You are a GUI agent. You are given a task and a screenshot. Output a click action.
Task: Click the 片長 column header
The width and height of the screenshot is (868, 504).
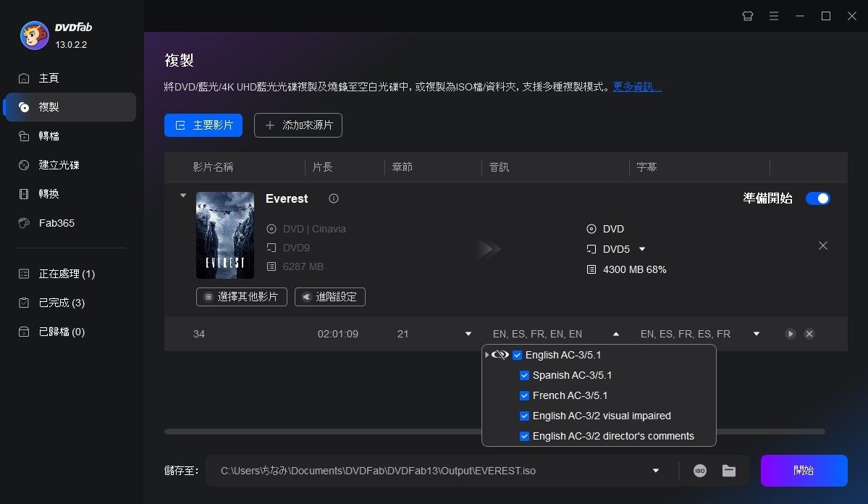pyautogui.click(x=323, y=167)
